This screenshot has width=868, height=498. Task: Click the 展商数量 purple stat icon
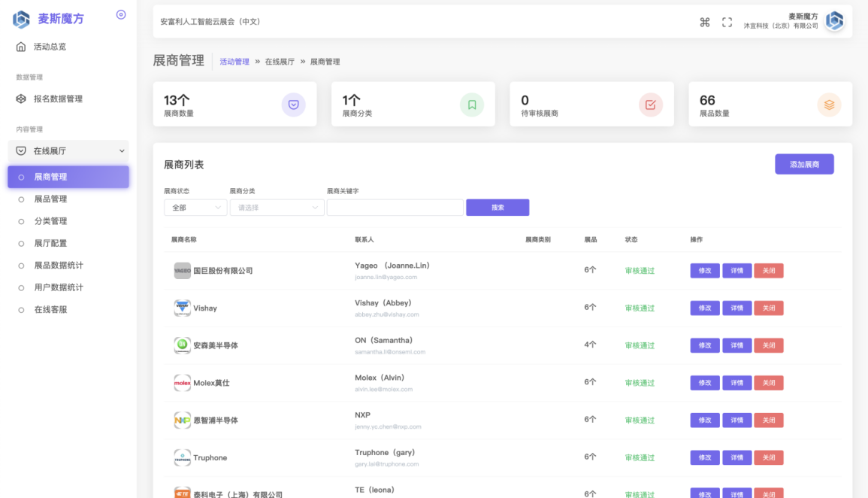pyautogui.click(x=293, y=105)
